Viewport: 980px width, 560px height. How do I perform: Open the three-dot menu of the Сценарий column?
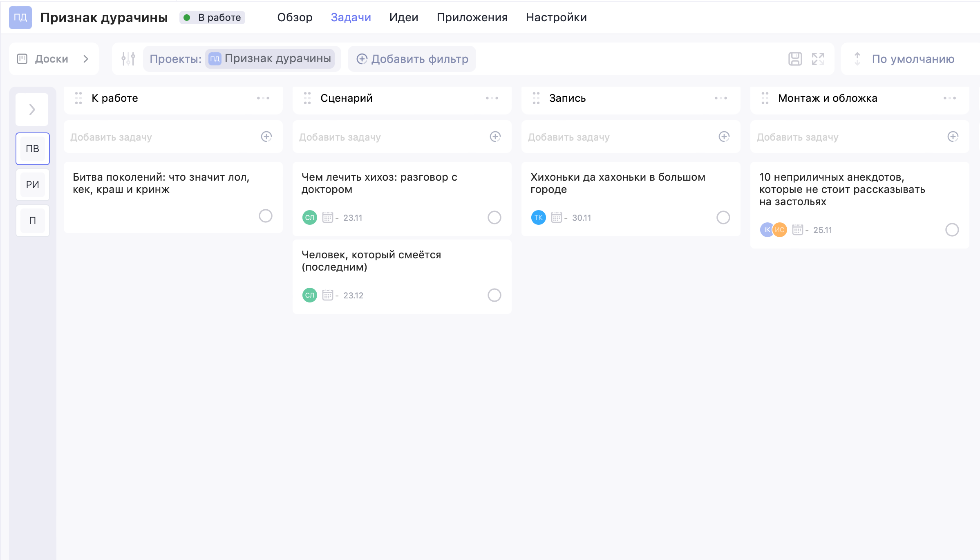click(492, 98)
